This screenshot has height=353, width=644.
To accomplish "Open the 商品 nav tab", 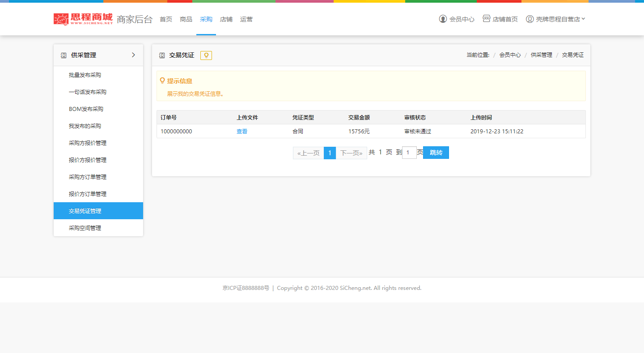I will pyautogui.click(x=186, y=19).
